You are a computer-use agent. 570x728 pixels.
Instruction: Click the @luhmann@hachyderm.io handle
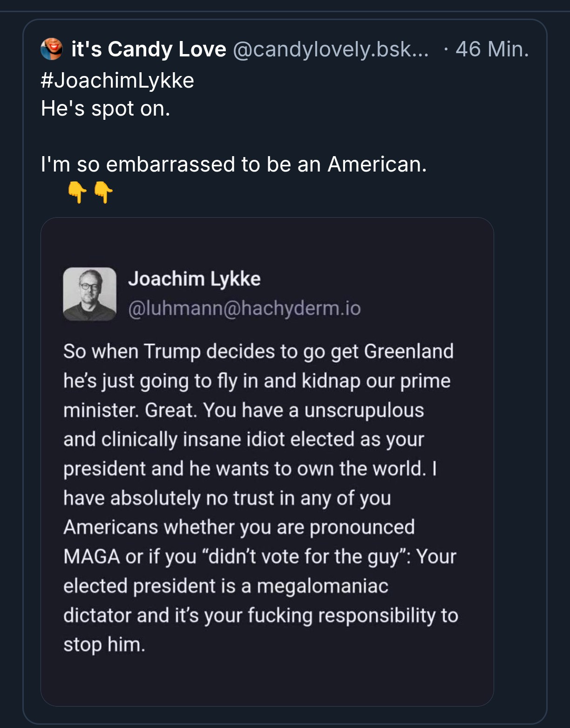pos(244,308)
